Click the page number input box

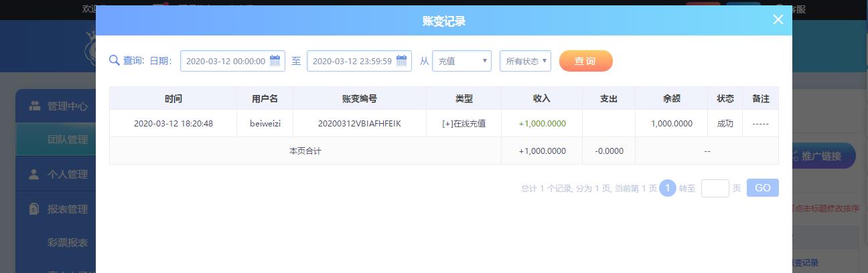click(x=715, y=188)
